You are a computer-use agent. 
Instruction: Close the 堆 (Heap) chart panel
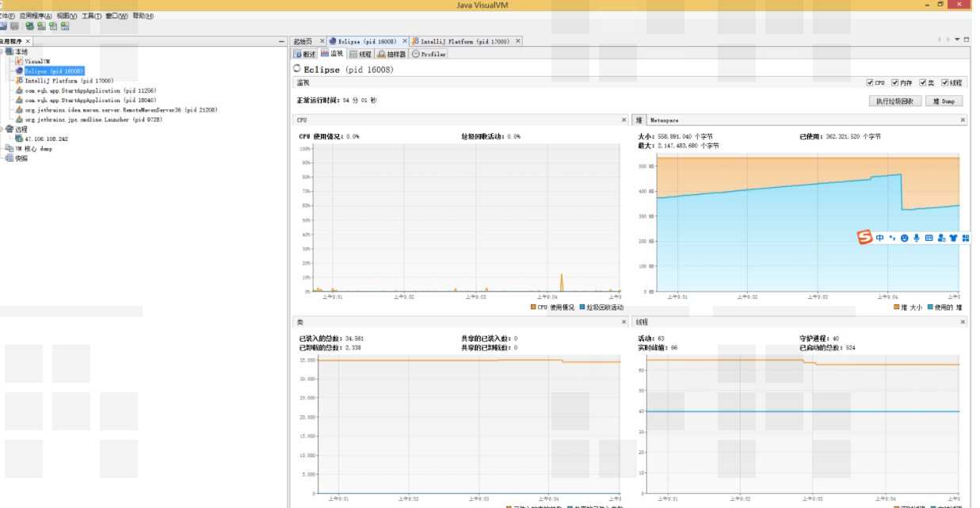click(x=963, y=120)
